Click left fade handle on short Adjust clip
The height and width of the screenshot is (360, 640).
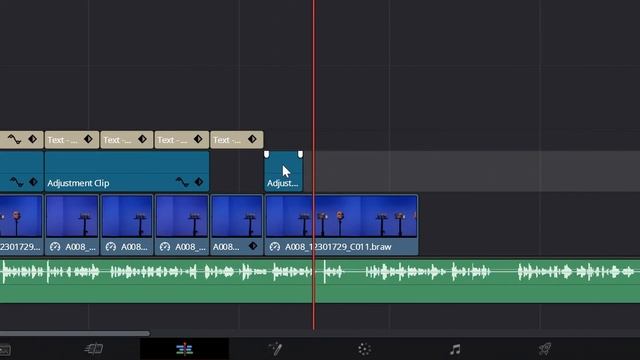point(267,154)
